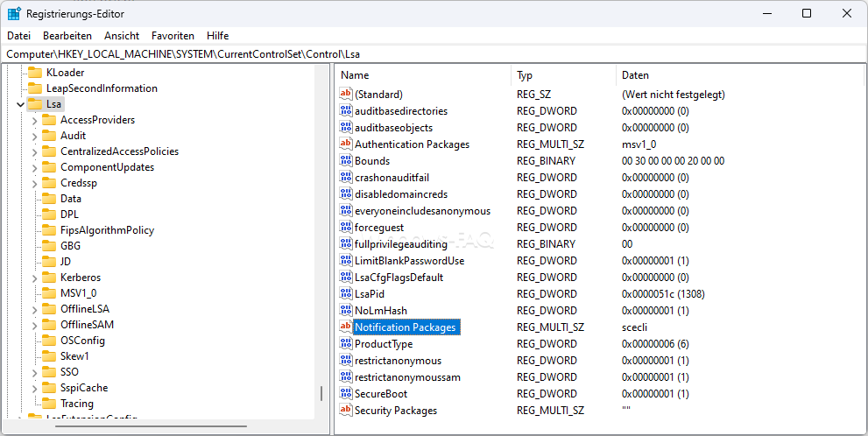Select the FipsAlgorithmPolicy key
Image resolution: width=868 pixels, height=436 pixels.
click(108, 230)
